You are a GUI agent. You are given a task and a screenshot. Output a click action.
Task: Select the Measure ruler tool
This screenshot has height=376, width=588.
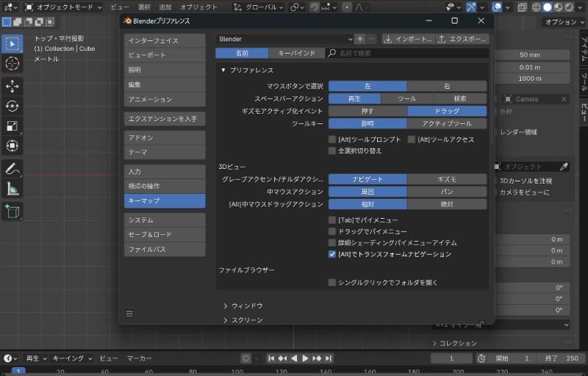coord(12,189)
